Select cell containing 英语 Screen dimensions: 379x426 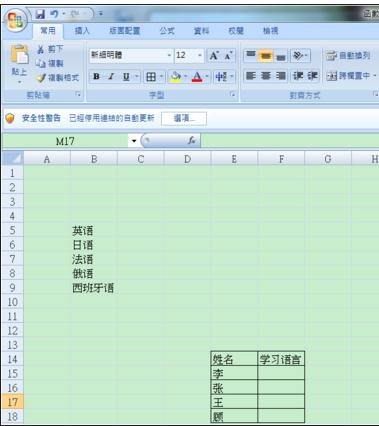tap(94, 230)
